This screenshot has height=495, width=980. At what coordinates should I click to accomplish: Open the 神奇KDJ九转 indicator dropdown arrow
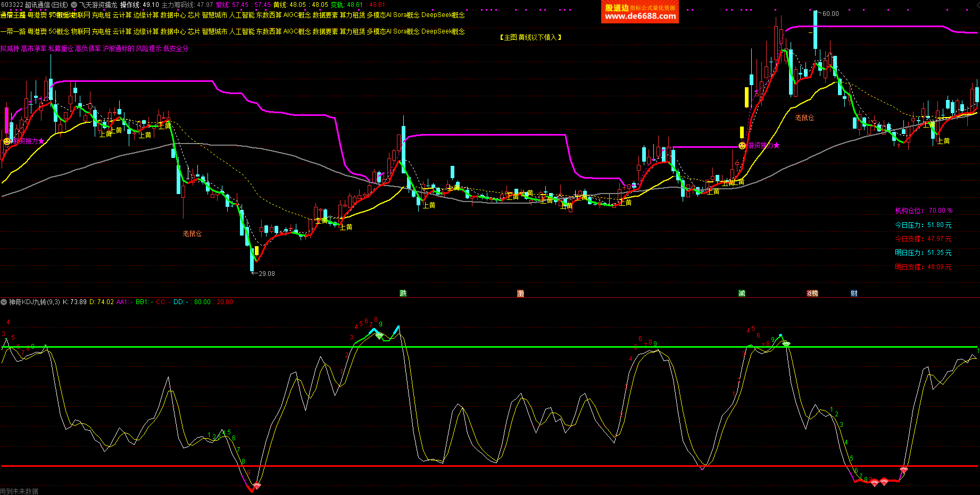pos(4,302)
